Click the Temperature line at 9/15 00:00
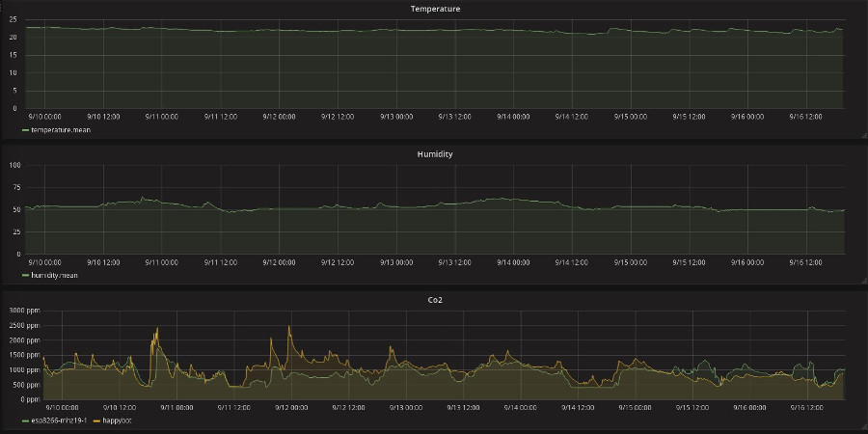 (631, 31)
